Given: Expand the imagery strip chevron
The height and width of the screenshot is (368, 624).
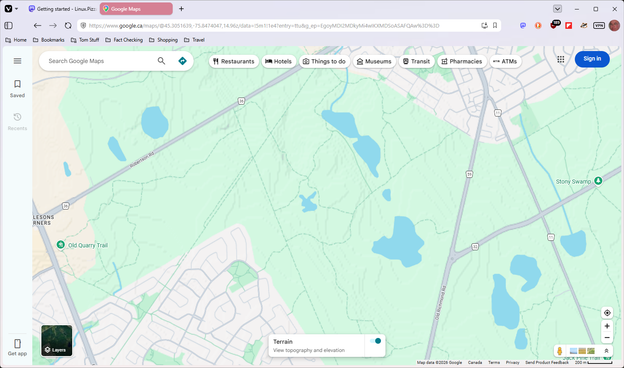Looking at the screenshot, I should point(606,351).
